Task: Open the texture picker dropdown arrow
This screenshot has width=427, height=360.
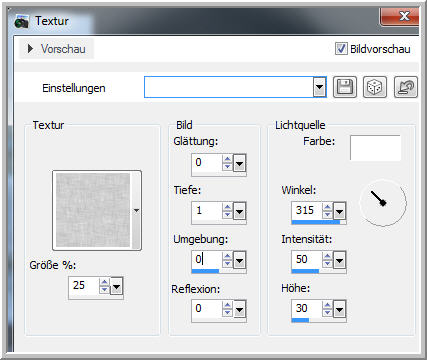Action: point(136,210)
